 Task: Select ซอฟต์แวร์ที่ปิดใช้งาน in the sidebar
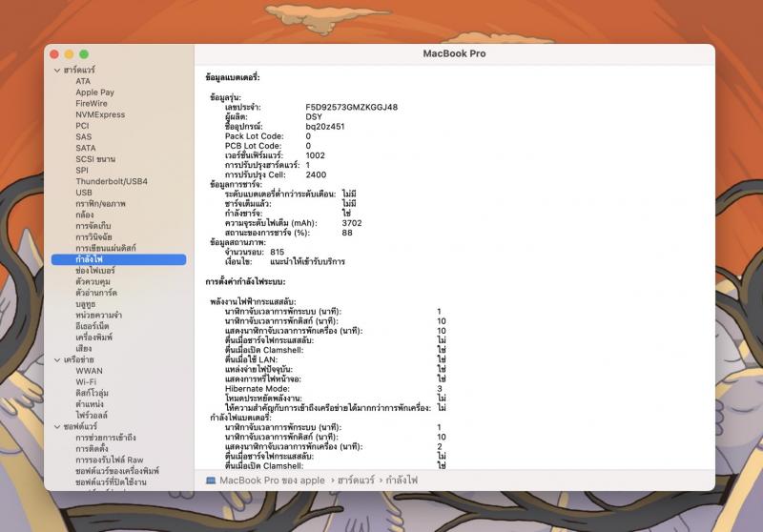(111, 482)
